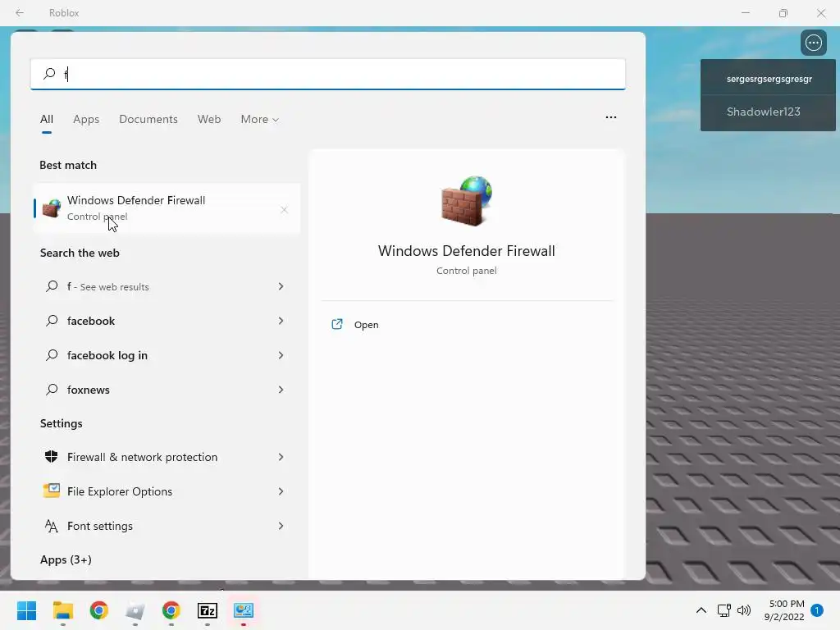This screenshot has height=630, width=840.
Task: Select player sergesrgsergsgresgr in Roblox list
Action: (769, 79)
